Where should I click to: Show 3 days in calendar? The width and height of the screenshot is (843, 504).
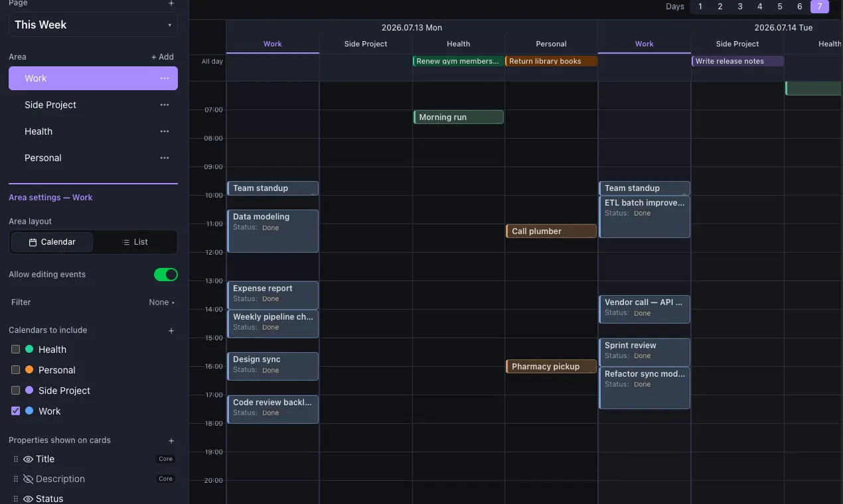tap(740, 7)
